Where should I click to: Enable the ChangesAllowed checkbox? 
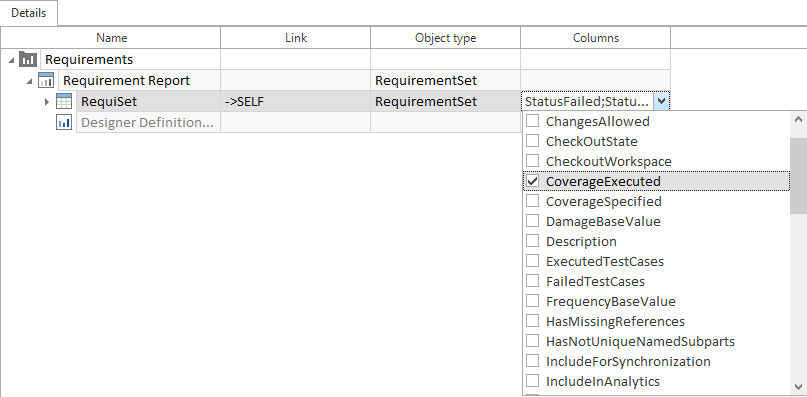point(533,121)
